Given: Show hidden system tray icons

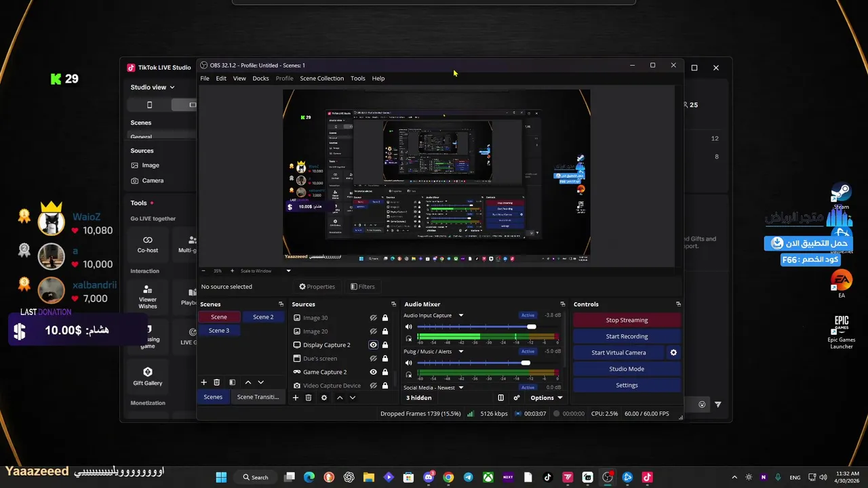Looking at the screenshot, I should click(x=734, y=477).
